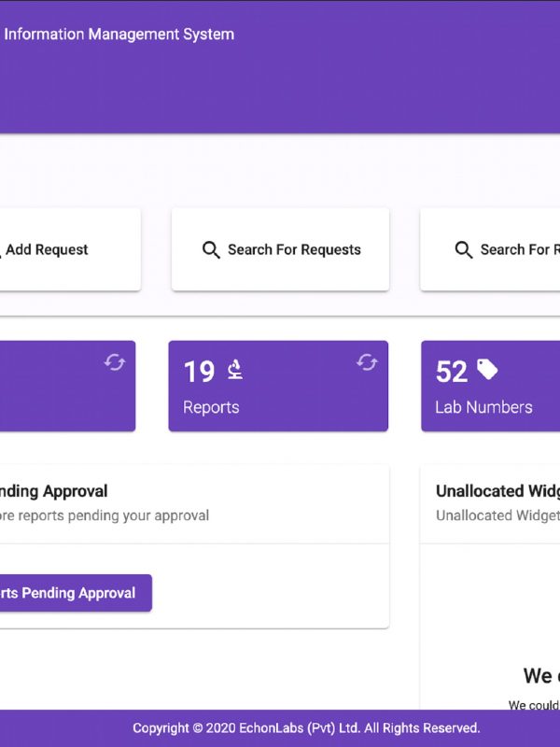The image size is (560, 747).
Task: Click the grey Unallocated Widget subtitle text
Action: coord(497,515)
